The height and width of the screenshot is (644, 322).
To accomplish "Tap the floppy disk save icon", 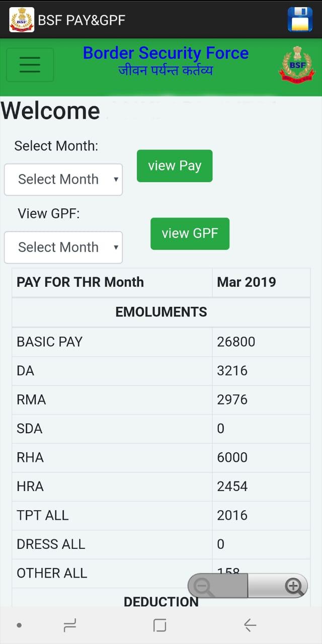I will pos(300,20).
